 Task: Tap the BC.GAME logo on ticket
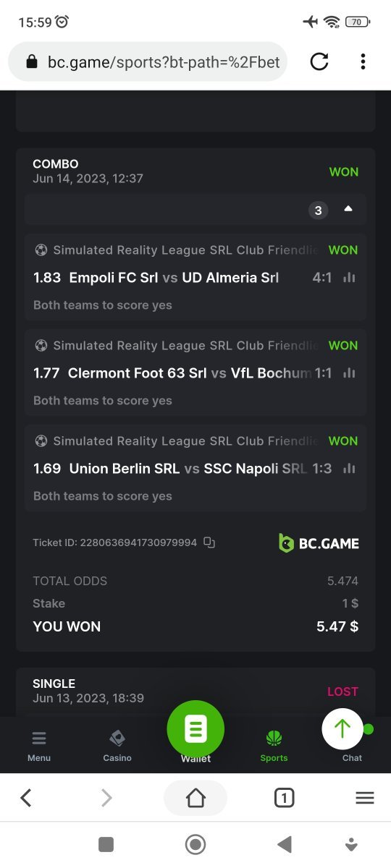pos(319,543)
